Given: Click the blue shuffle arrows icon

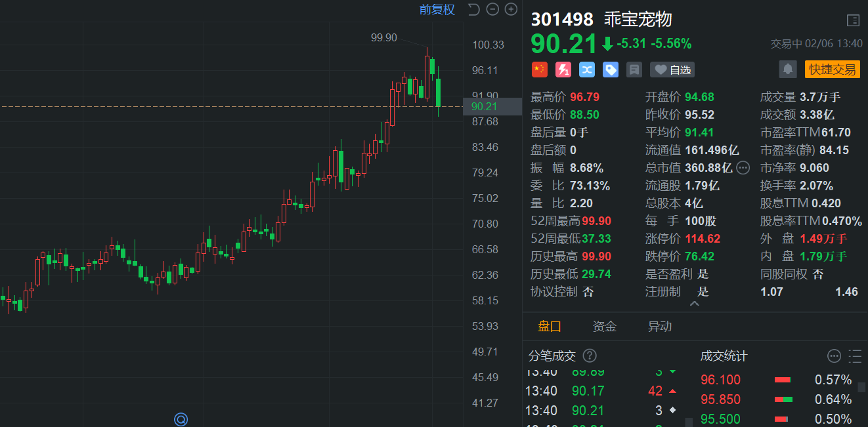Looking at the screenshot, I should click(x=587, y=70).
